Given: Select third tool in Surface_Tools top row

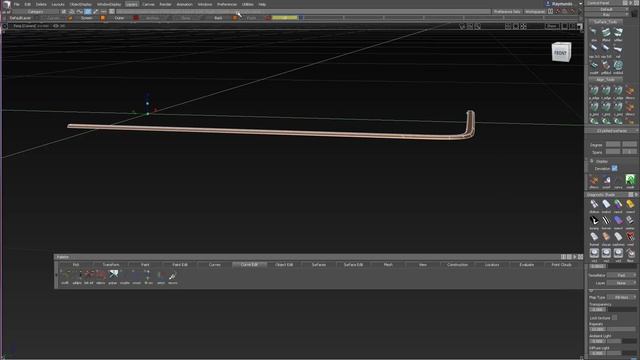Looking at the screenshot, I should (618, 33).
